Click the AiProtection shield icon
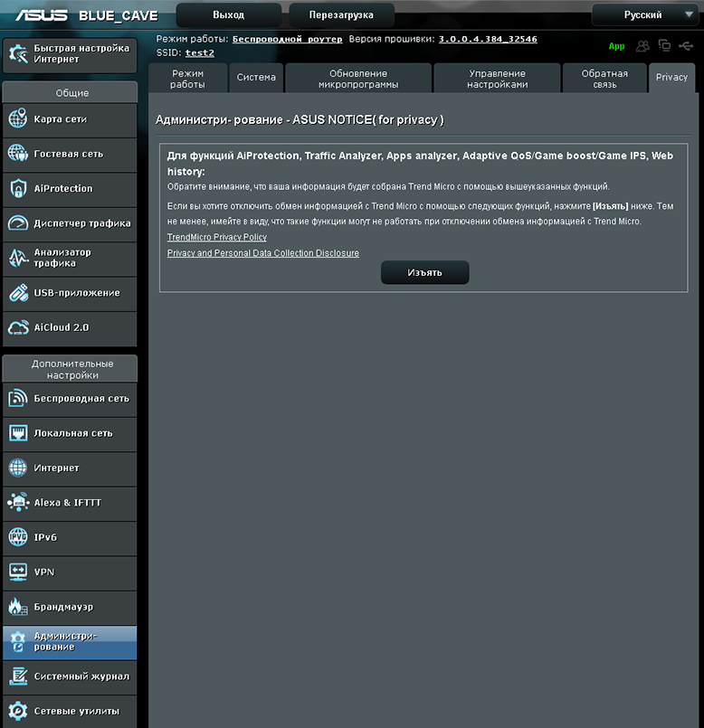Image resolution: width=704 pixels, height=728 pixels. [18, 188]
